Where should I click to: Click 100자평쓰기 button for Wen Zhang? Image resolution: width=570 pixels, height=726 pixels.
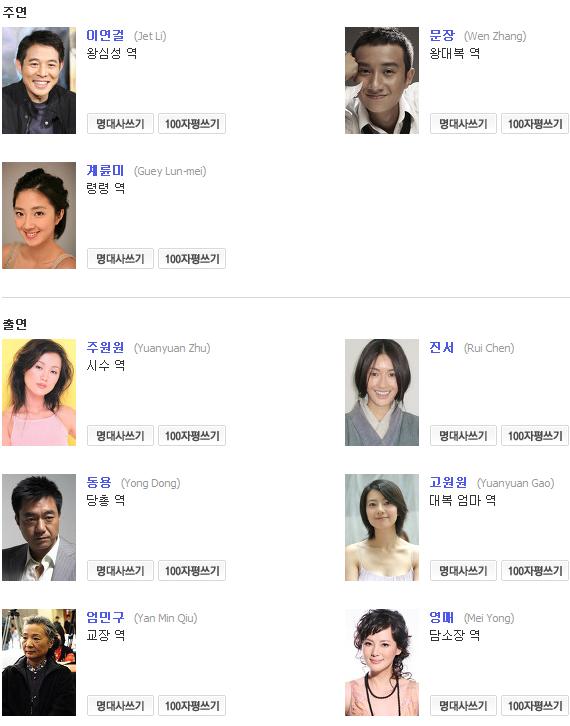point(535,124)
